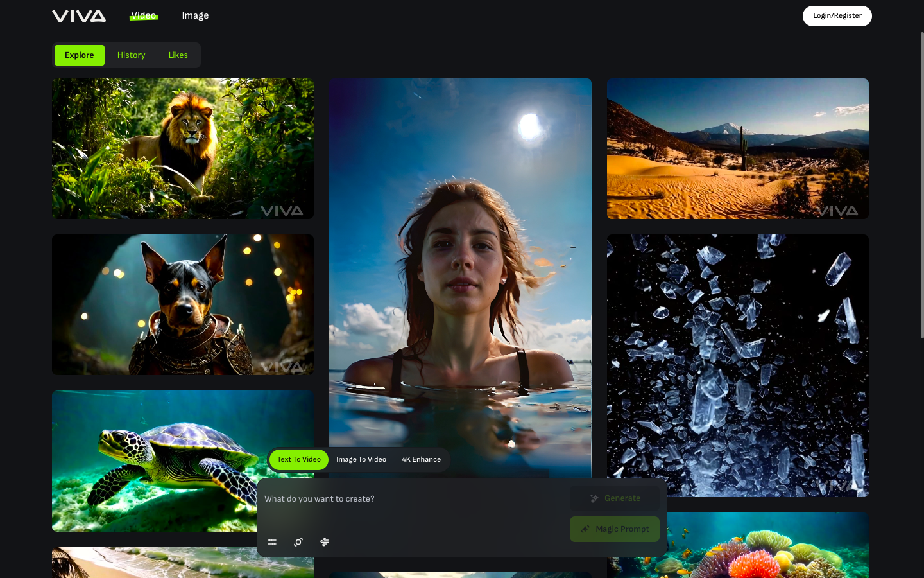Type in the 'What do you want to create?' field
Viewport: 924px width, 578px height.
(411, 499)
